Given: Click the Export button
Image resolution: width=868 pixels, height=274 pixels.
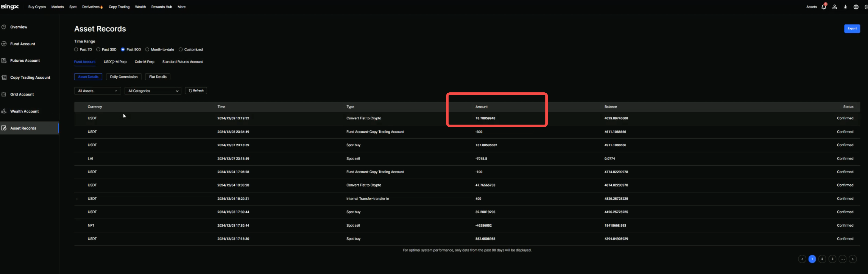Looking at the screenshot, I should tap(852, 29).
